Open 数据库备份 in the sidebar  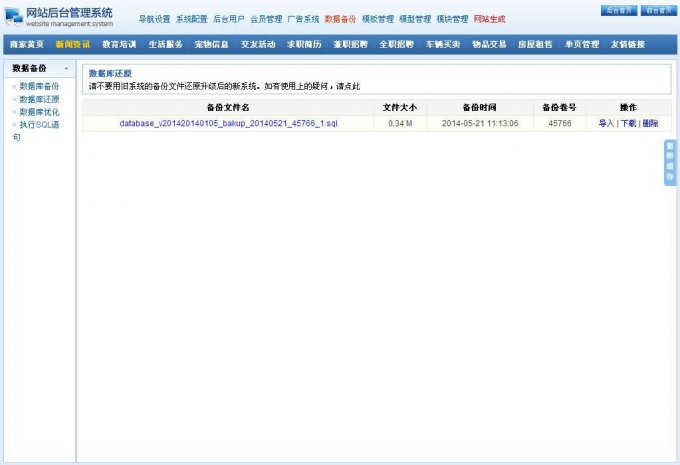point(39,86)
